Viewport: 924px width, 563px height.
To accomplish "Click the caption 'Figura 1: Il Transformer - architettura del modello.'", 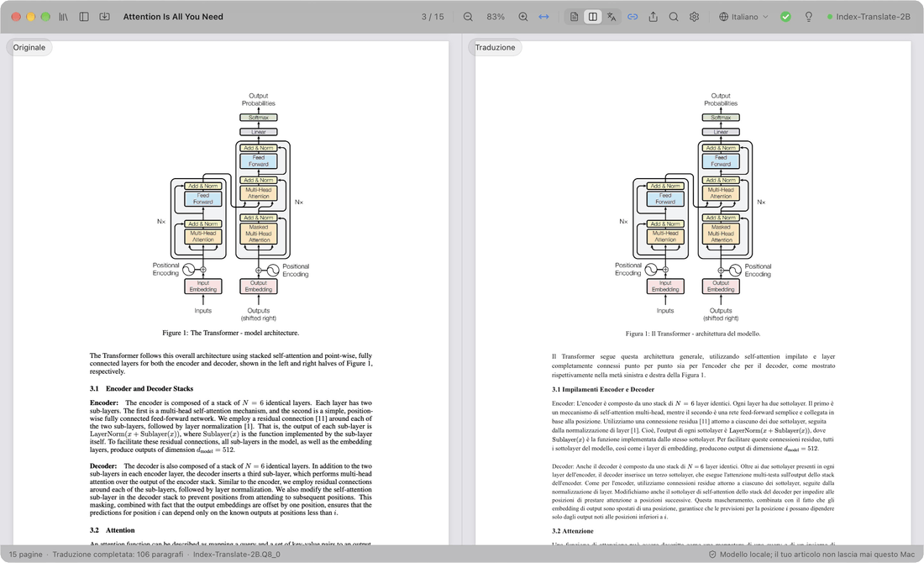I will [x=693, y=334].
